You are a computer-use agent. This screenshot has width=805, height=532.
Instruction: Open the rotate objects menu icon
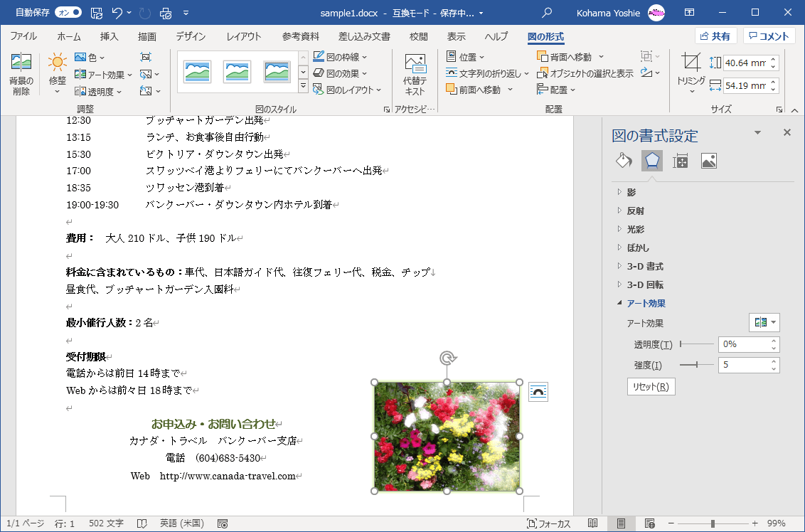pos(649,73)
